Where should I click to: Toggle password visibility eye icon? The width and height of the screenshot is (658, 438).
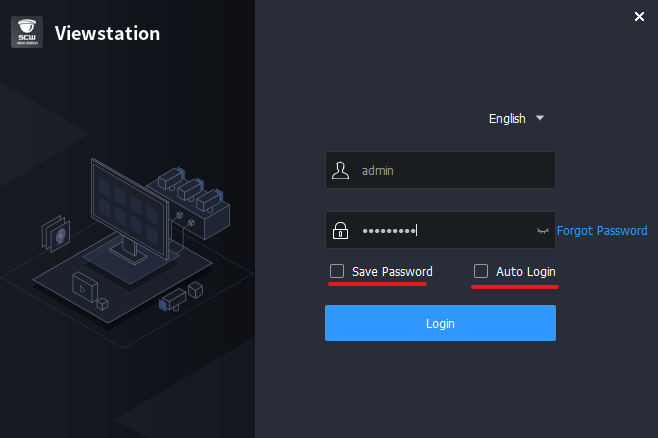pyautogui.click(x=543, y=231)
